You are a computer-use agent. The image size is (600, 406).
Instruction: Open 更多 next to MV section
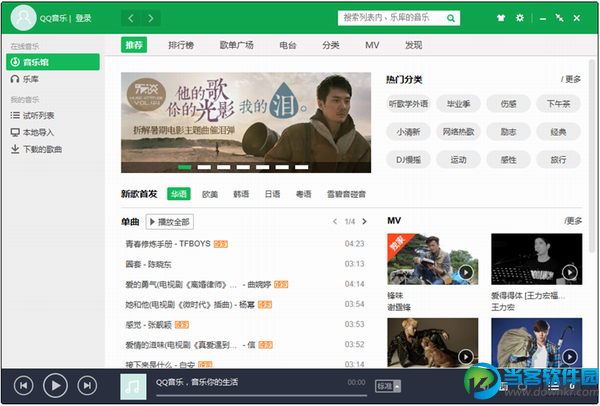(x=573, y=221)
